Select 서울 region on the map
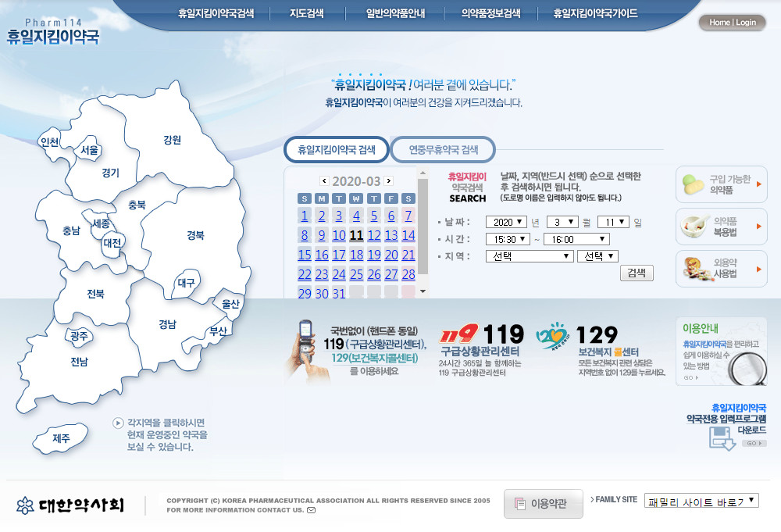Screen dimensions: 781x532 90,150
